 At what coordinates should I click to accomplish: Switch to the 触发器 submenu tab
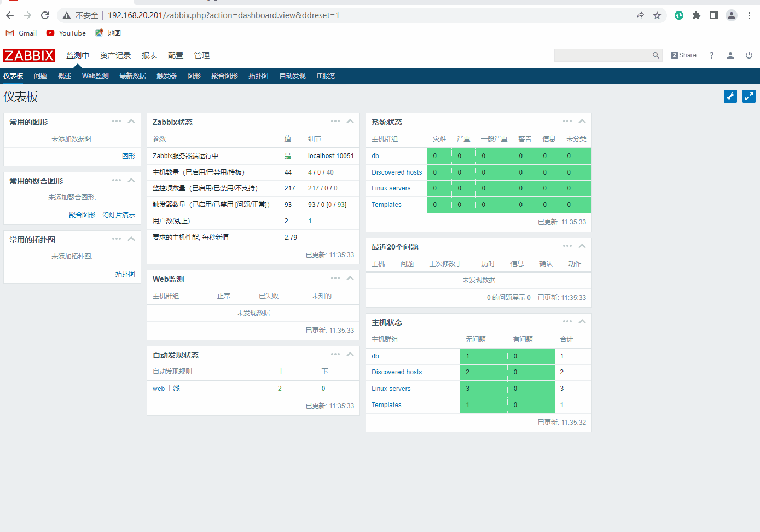[x=166, y=76]
